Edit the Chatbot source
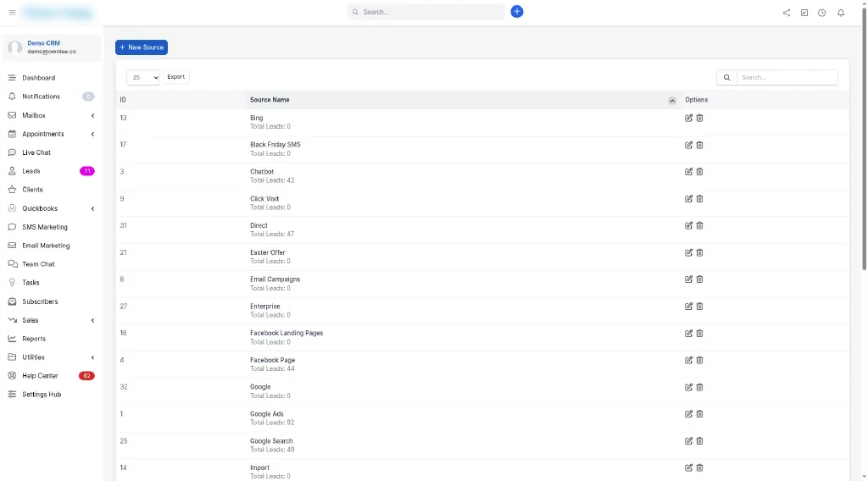The height and width of the screenshot is (481, 868). click(688, 171)
